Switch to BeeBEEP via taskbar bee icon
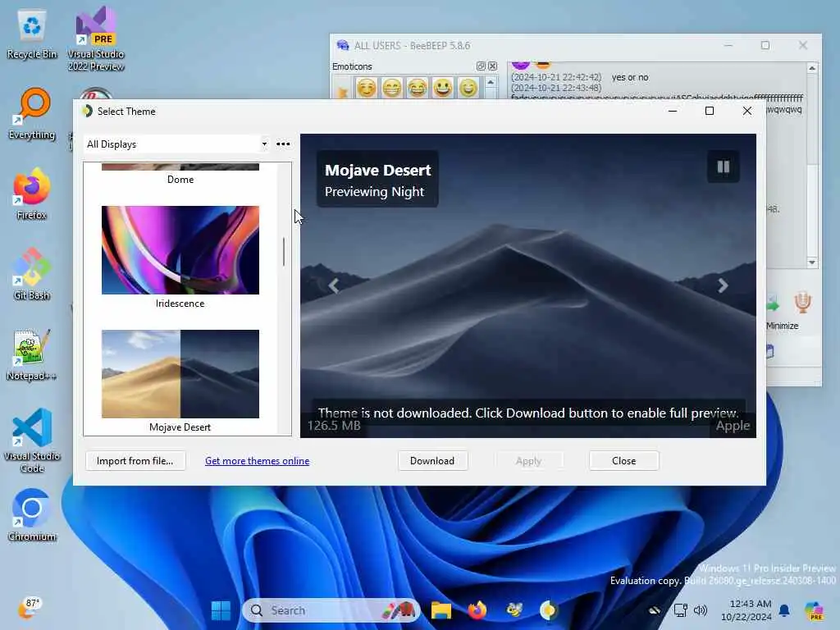 tap(514, 610)
